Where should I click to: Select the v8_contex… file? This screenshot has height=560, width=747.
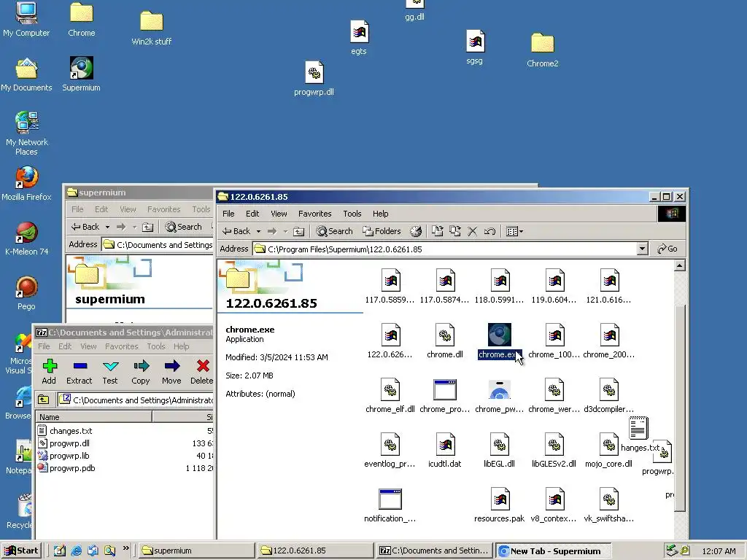coord(554,505)
